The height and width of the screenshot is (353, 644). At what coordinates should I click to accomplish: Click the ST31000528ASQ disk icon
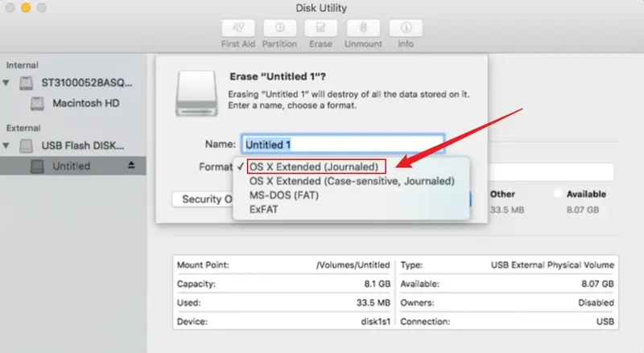(x=27, y=83)
